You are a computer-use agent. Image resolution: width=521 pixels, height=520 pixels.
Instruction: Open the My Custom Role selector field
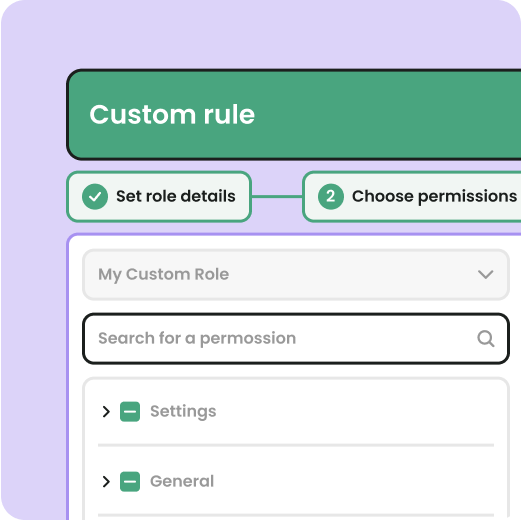tap(296, 275)
